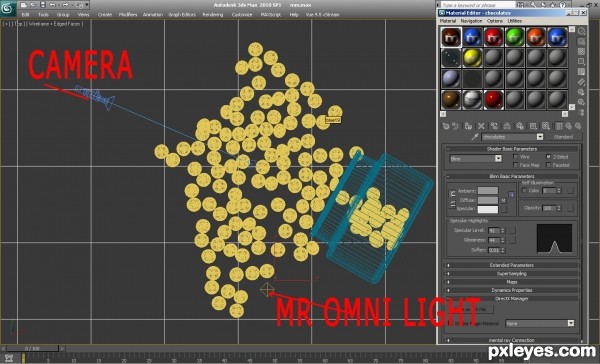600x364 pixels.
Task: Click the checkered Background icon
Action: [582, 51]
